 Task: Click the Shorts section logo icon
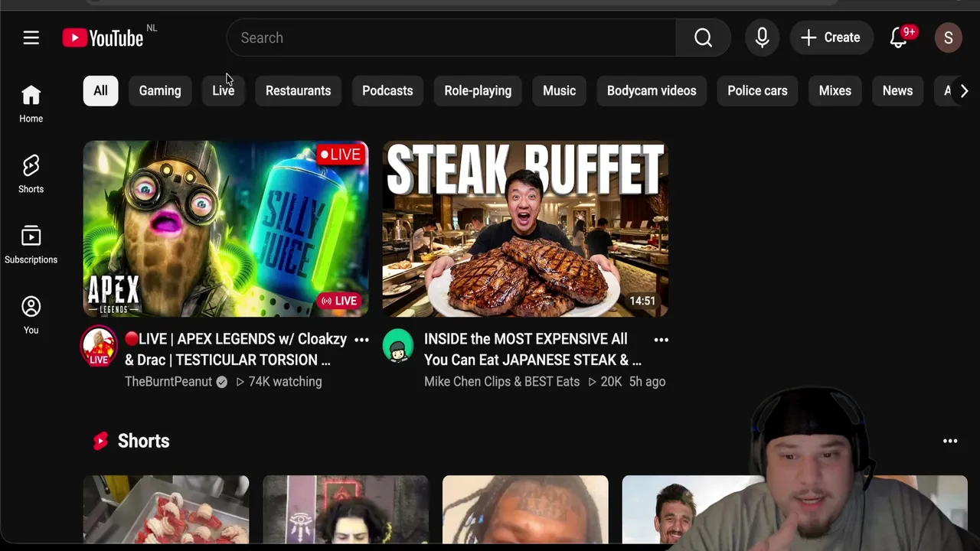(x=100, y=441)
